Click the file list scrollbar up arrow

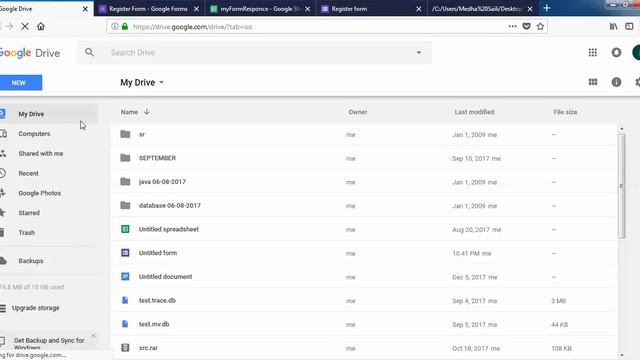tap(622, 129)
